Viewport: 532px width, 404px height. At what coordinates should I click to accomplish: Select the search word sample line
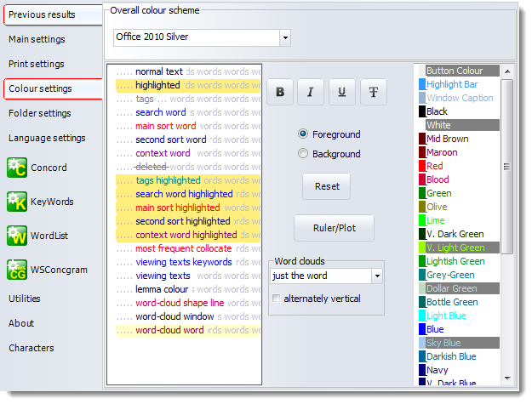pos(160,112)
